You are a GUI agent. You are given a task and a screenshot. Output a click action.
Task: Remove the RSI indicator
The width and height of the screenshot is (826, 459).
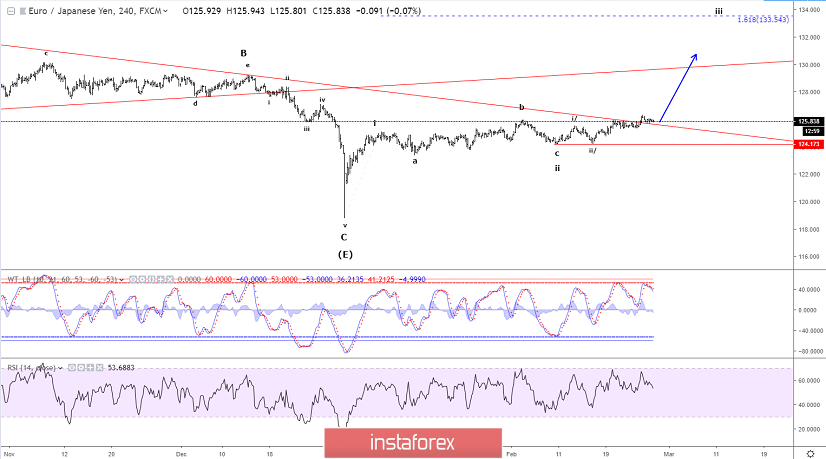[x=100, y=367]
